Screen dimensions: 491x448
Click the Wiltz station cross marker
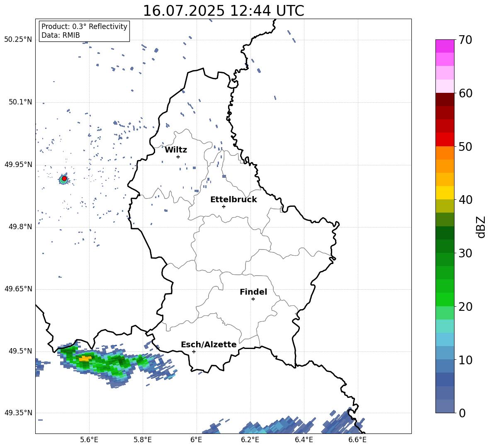click(x=178, y=157)
